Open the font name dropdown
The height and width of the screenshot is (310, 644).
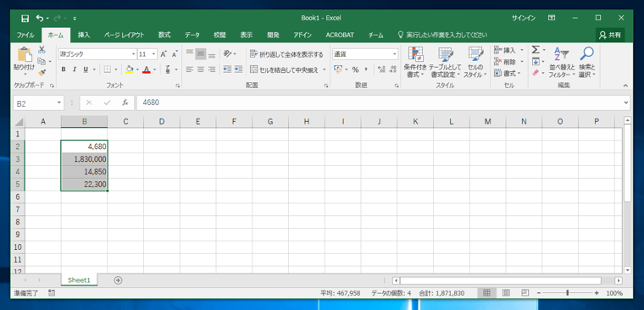tap(134, 54)
